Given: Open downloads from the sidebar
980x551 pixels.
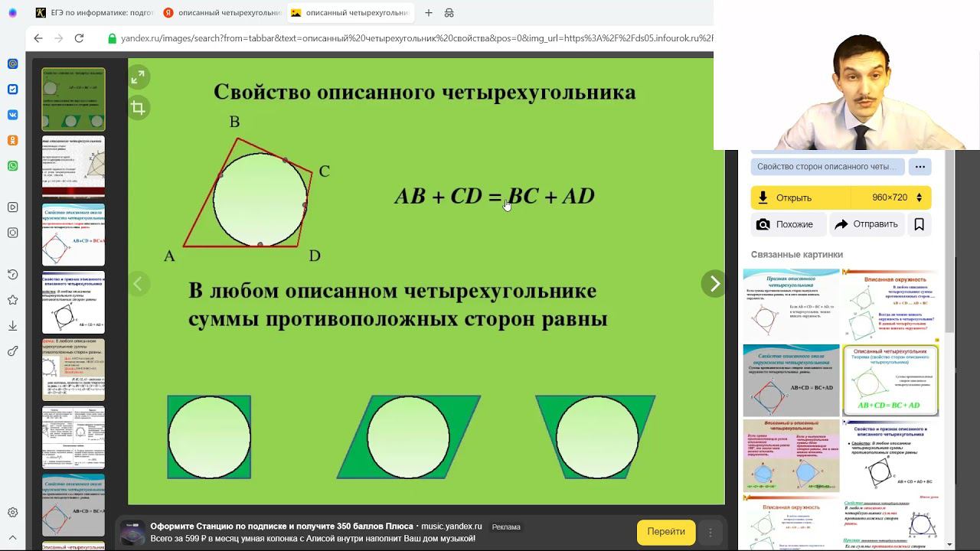Looking at the screenshot, I should click(13, 326).
